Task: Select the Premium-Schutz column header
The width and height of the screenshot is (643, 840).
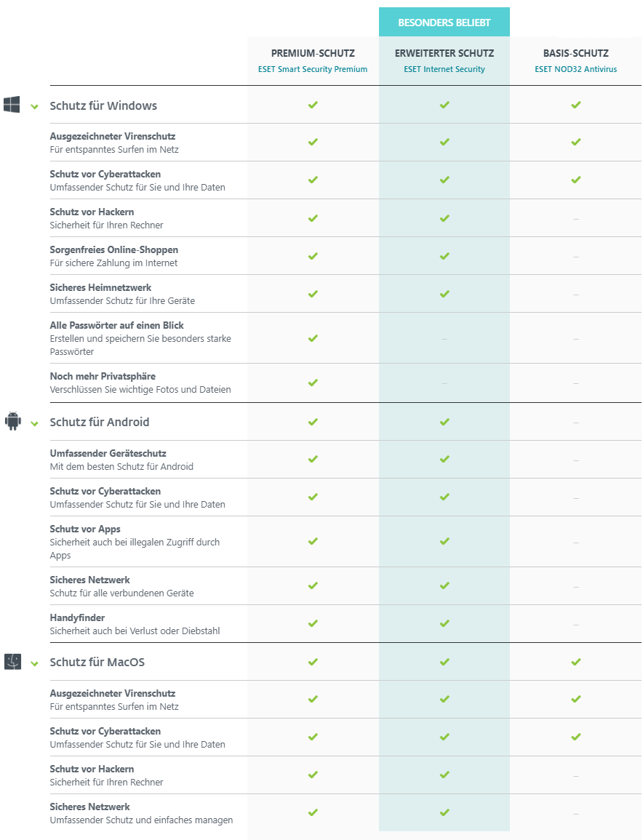Action: pyautogui.click(x=313, y=53)
